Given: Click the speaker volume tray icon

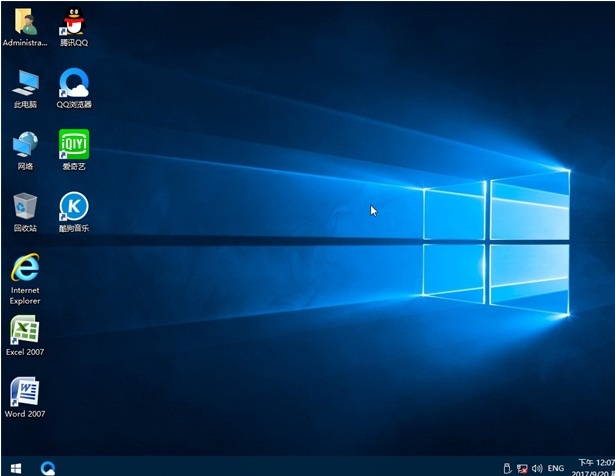Looking at the screenshot, I should [537, 467].
